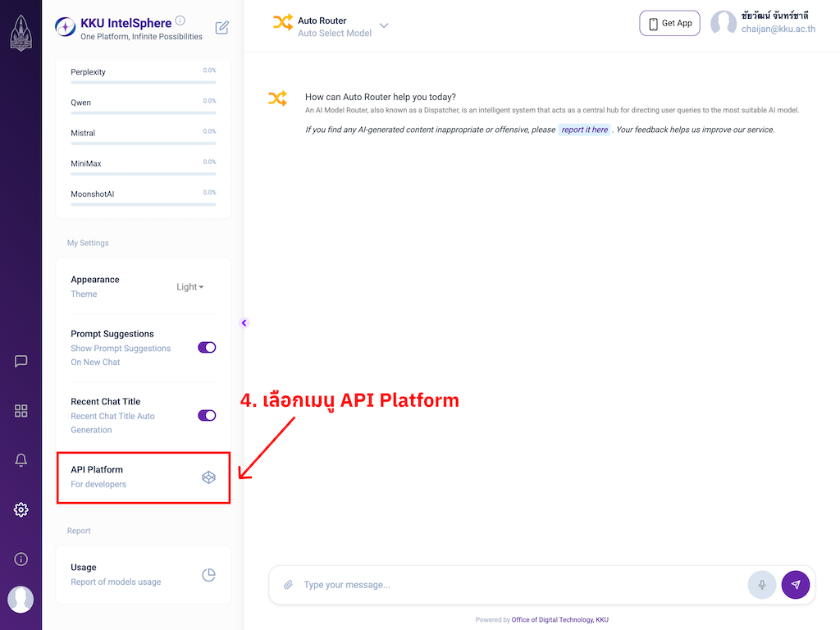Click the Prompt Suggestions label
Screen dimensions: 840x630
112,334
